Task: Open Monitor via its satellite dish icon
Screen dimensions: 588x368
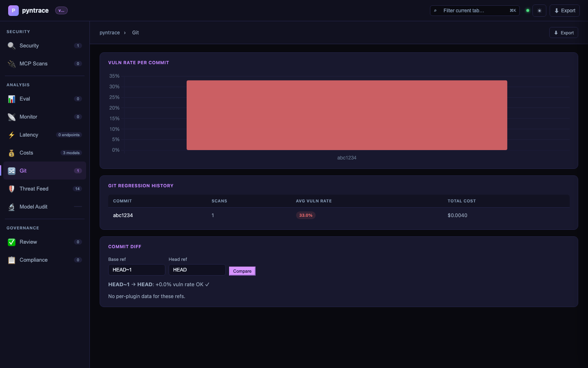Action: [11, 117]
